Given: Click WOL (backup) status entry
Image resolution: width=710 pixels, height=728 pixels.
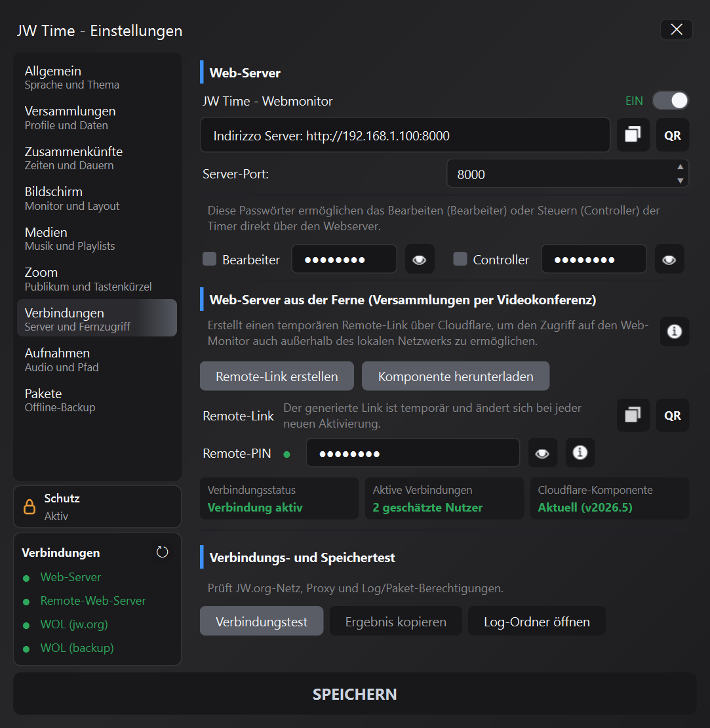Looking at the screenshot, I should click(77, 648).
